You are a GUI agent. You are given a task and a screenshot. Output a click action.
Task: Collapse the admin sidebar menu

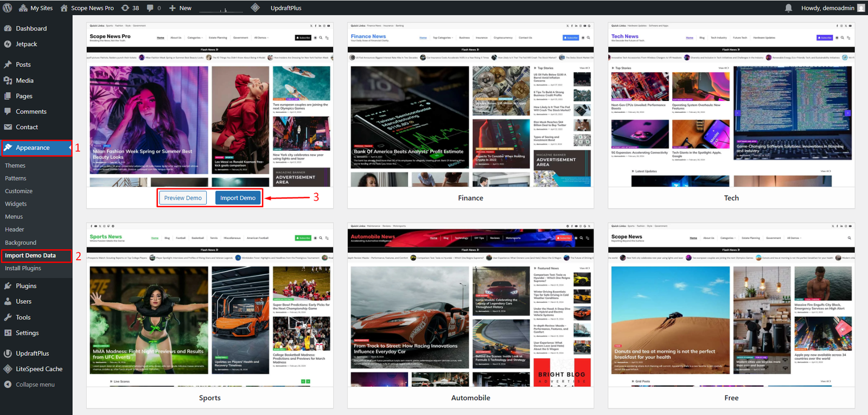[x=35, y=385]
